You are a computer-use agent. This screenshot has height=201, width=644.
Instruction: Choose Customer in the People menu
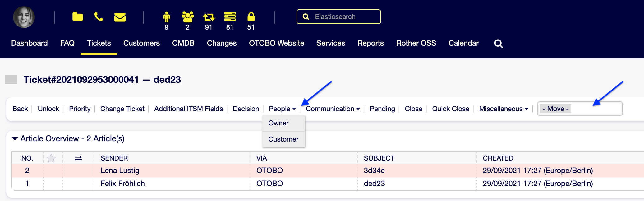point(283,139)
